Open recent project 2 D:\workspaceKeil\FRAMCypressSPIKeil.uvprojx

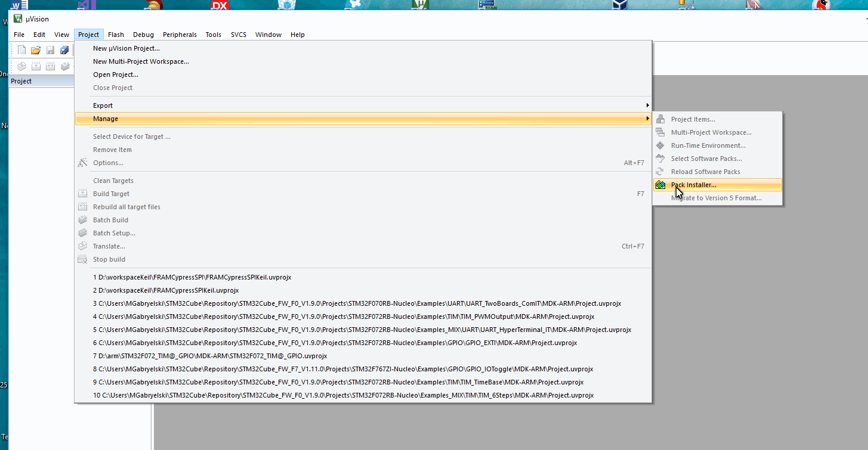tap(363, 290)
